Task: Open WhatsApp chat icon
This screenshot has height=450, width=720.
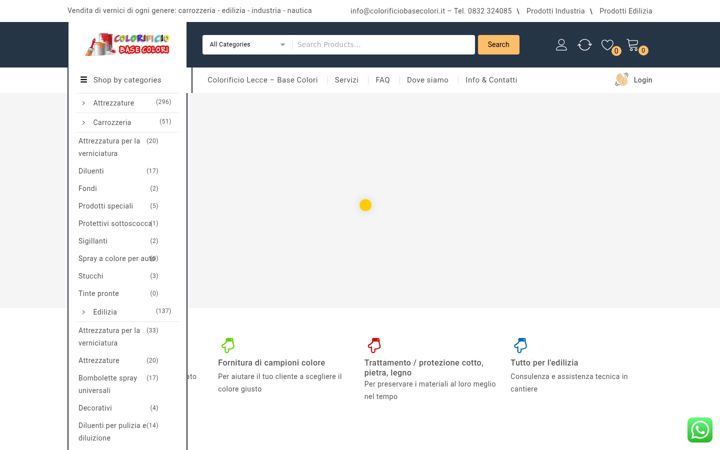Action: [700, 430]
